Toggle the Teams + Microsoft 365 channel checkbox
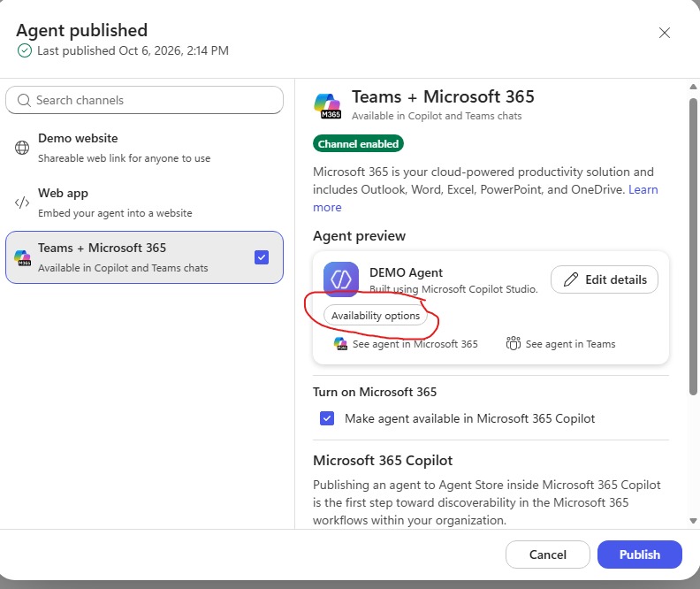This screenshot has width=700, height=589. [261, 257]
